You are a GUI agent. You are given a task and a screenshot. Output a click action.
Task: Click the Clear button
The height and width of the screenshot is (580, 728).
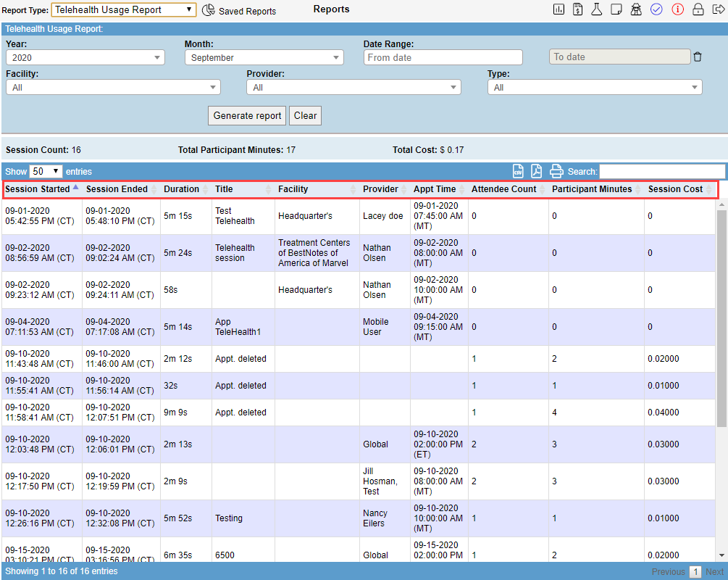pyautogui.click(x=305, y=116)
